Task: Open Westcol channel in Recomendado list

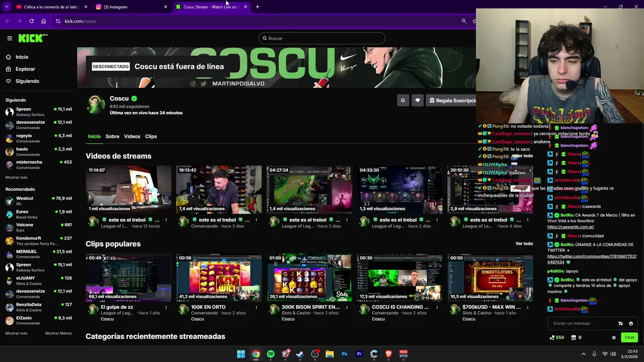Action: pyautogui.click(x=39, y=201)
